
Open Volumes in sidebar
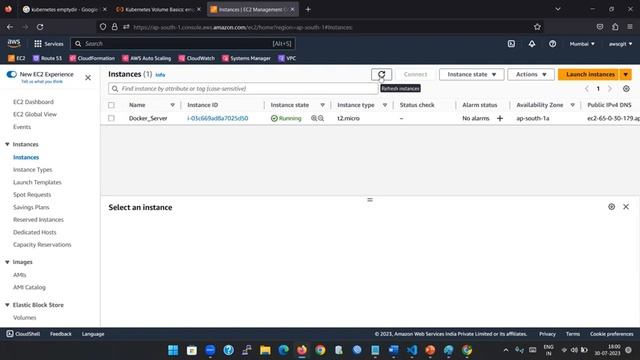24,318
